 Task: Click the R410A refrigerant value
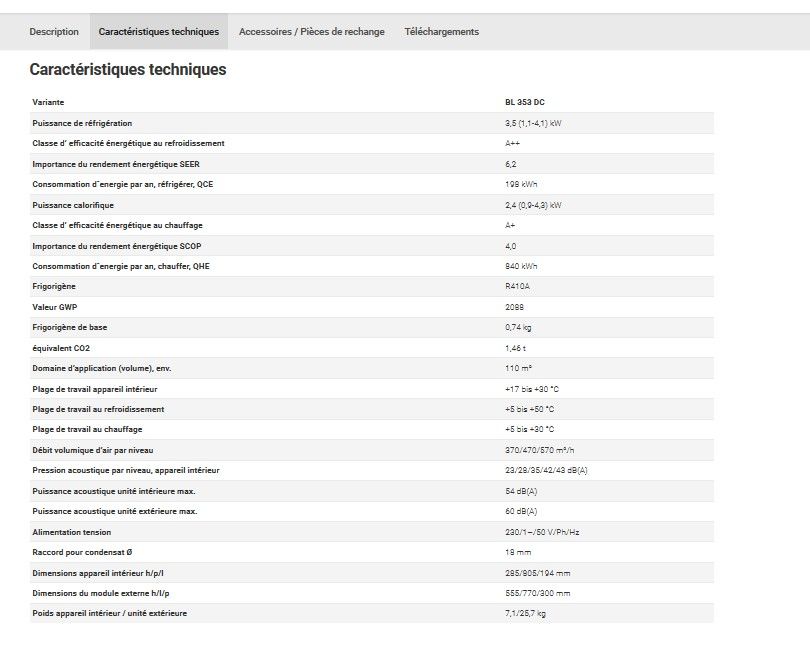point(517,287)
